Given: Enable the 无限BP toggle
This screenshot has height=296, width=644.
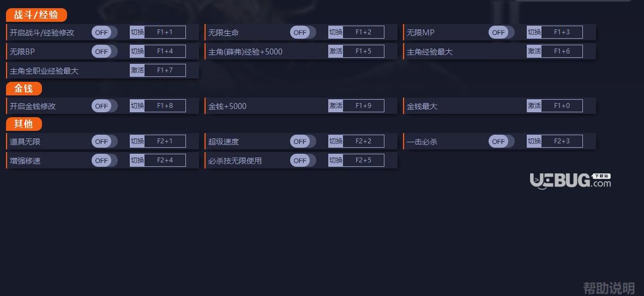Looking at the screenshot, I should pos(104,51).
